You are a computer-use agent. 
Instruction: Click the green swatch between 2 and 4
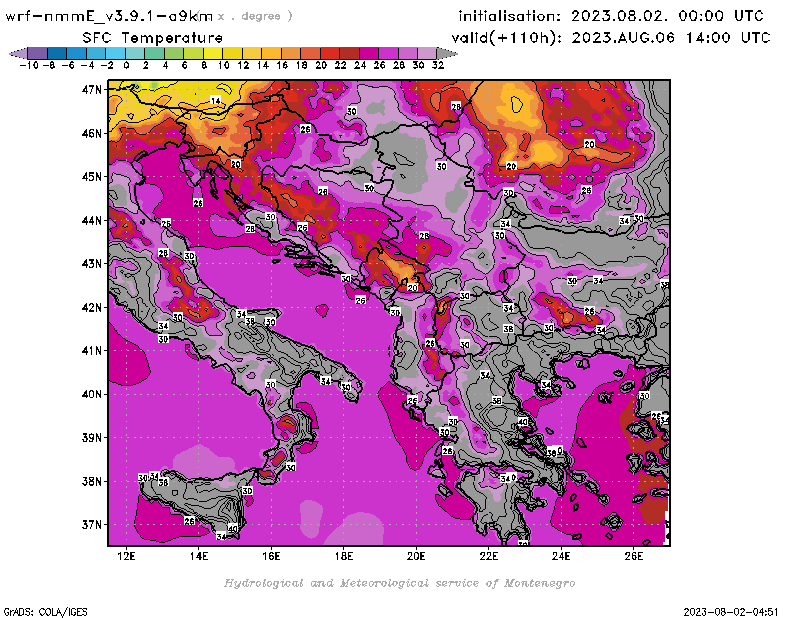pos(154,53)
